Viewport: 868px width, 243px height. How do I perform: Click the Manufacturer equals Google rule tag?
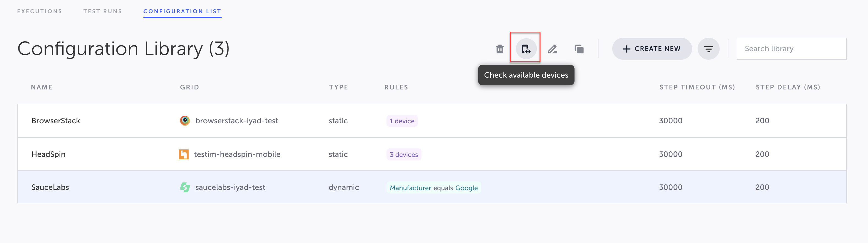(x=433, y=188)
